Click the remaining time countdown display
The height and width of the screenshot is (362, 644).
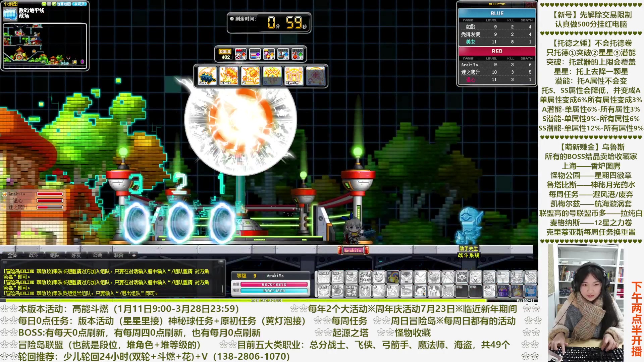pyautogui.click(x=269, y=23)
